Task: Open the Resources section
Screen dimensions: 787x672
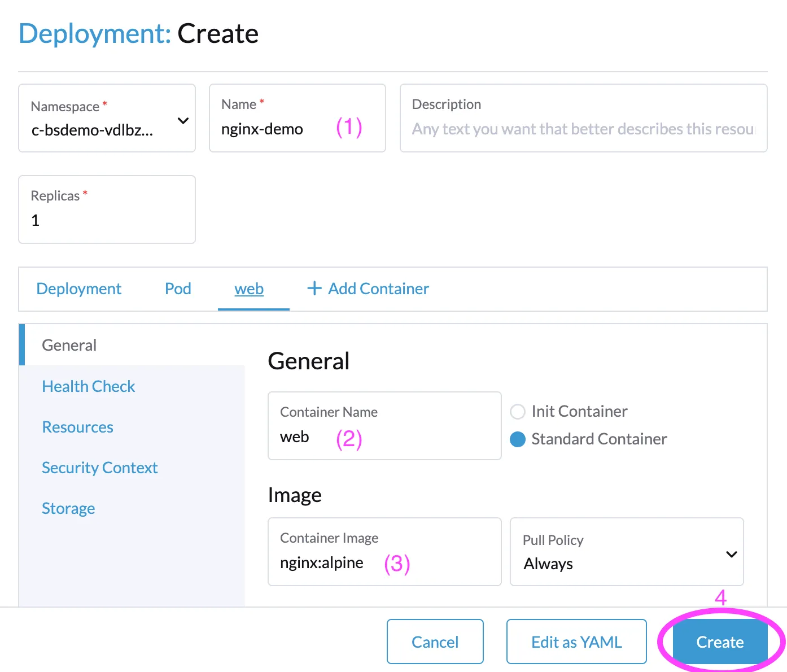Action: [78, 427]
